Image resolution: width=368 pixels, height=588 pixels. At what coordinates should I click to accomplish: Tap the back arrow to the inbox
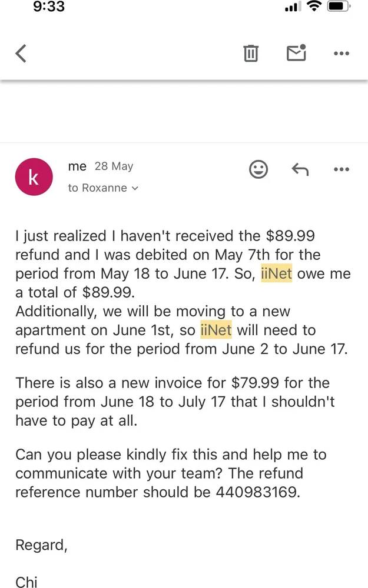(x=21, y=54)
